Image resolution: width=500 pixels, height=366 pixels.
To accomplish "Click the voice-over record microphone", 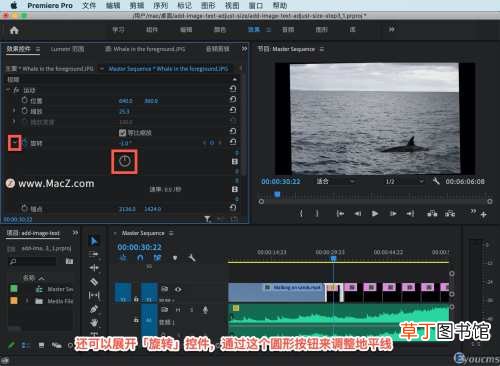I will 205,310.
